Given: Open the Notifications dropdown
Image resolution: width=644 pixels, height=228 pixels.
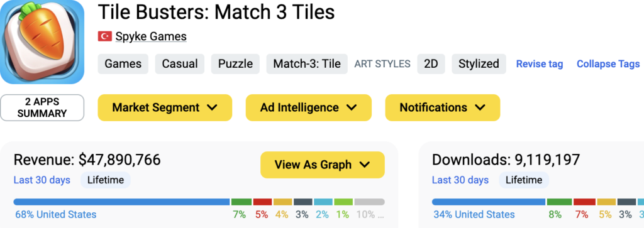Looking at the screenshot, I should (x=442, y=108).
